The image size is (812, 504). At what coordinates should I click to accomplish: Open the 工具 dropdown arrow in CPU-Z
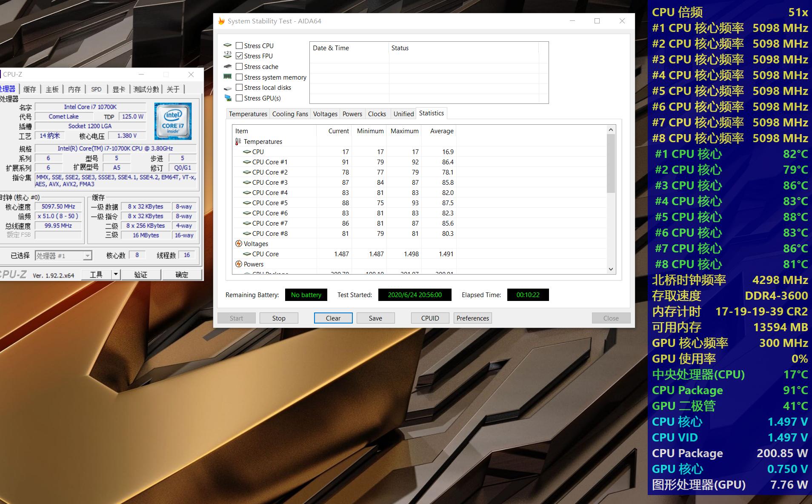115,275
